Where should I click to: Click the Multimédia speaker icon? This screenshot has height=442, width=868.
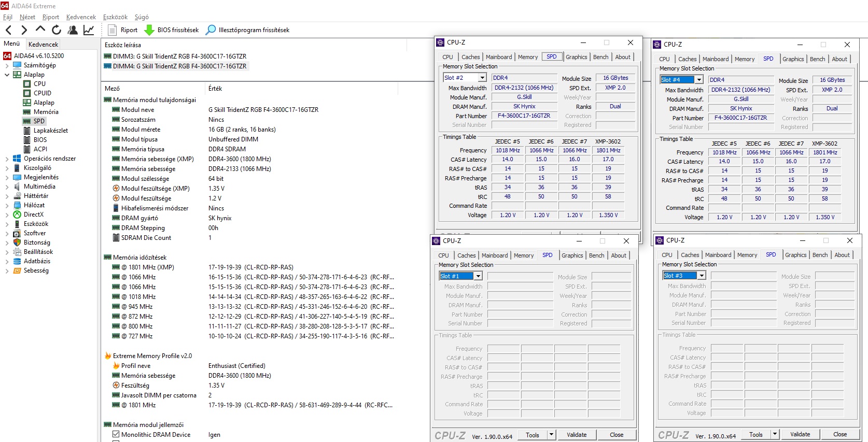point(17,187)
